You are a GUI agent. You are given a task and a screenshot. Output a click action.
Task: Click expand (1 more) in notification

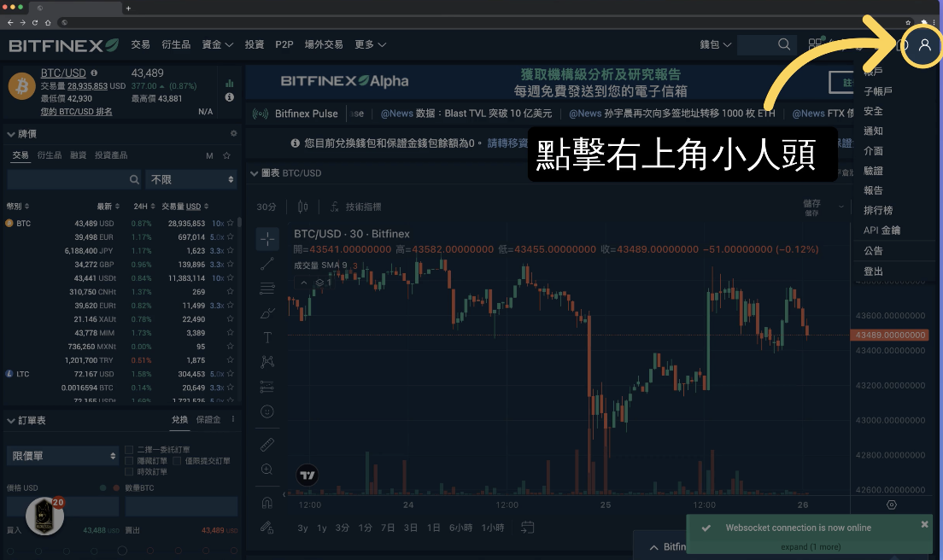[811, 547]
